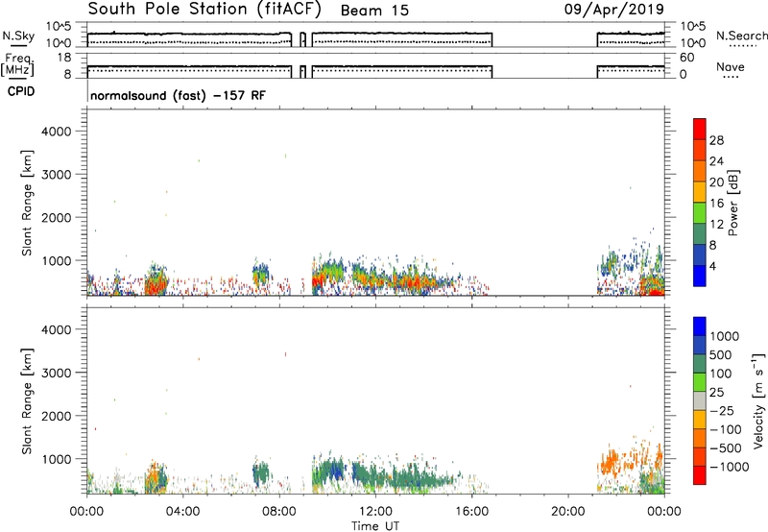The width and height of the screenshot is (768, 532).
Task: Click the "500" velocity colorbar label
Action: coord(723,355)
